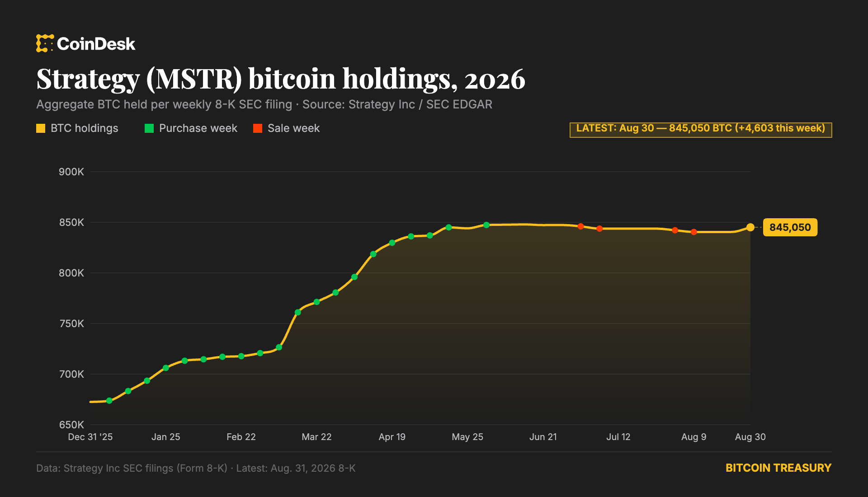
Task: Click the red Sale week legend swatch
Action: coord(258,128)
